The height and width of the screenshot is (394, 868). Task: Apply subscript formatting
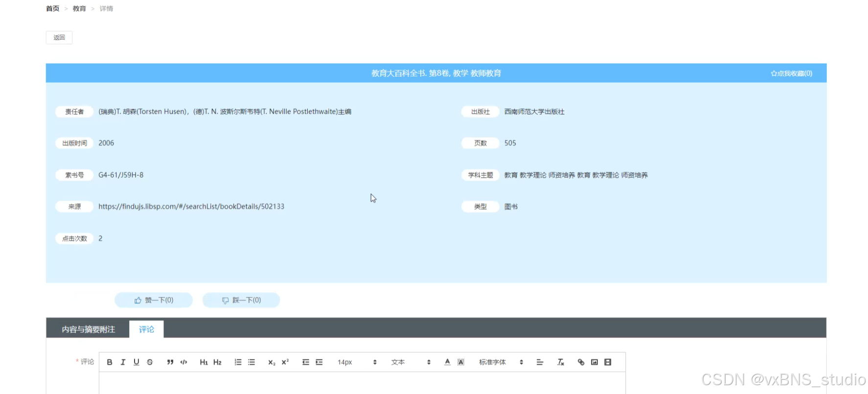pyautogui.click(x=272, y=362)
